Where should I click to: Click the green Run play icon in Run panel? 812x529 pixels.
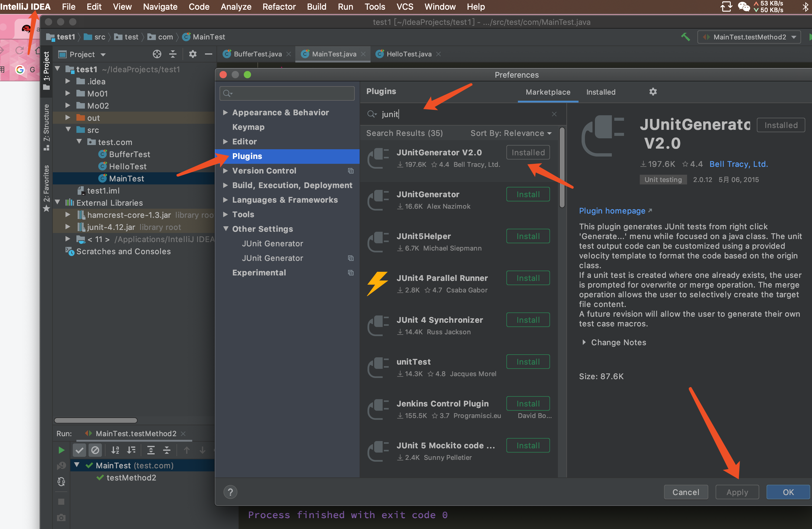tap(62, 450)
